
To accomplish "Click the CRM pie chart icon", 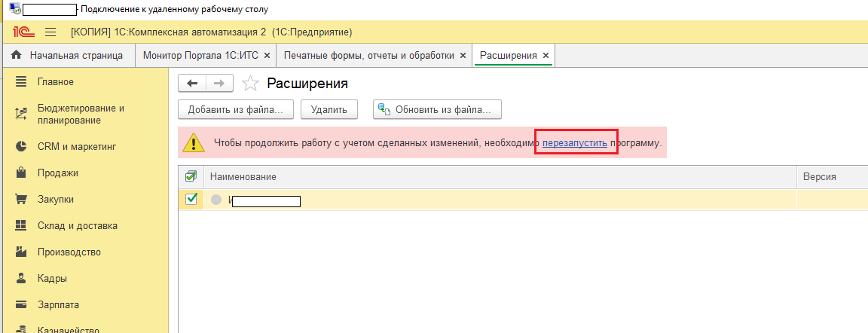I will coord(21,147).
